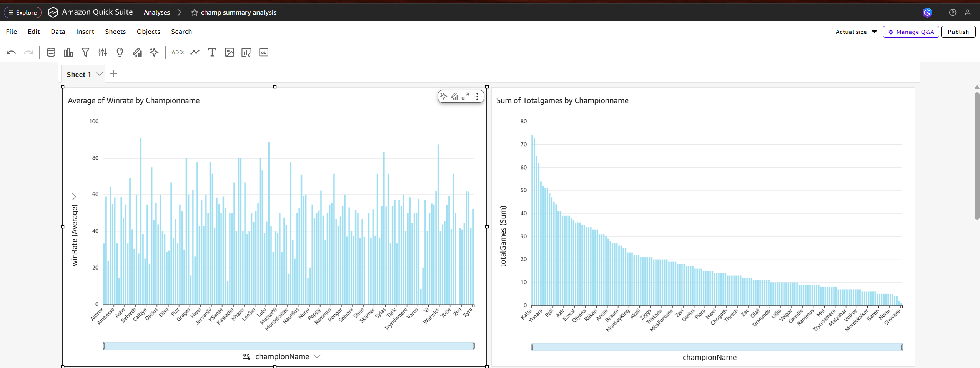Expand the championName axis field dropdown
The image size is (980, 368).
317,356
